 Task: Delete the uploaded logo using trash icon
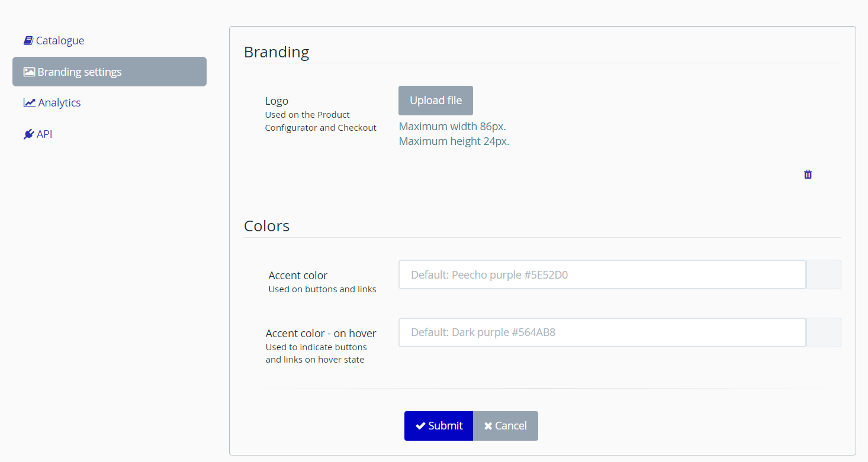click(x=808, y=174)
